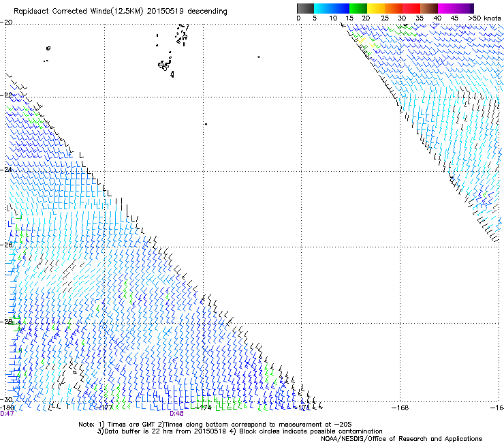
Task: Click the "NOAA/NESDIS/Office of Research and Applications" credit
Action: pos(401,439)
